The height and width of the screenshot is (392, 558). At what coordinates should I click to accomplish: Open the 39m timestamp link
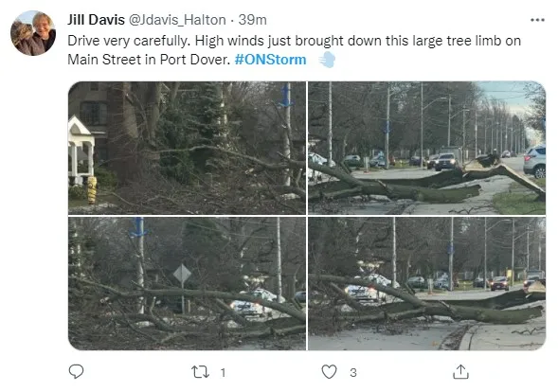tap(252, 20)
